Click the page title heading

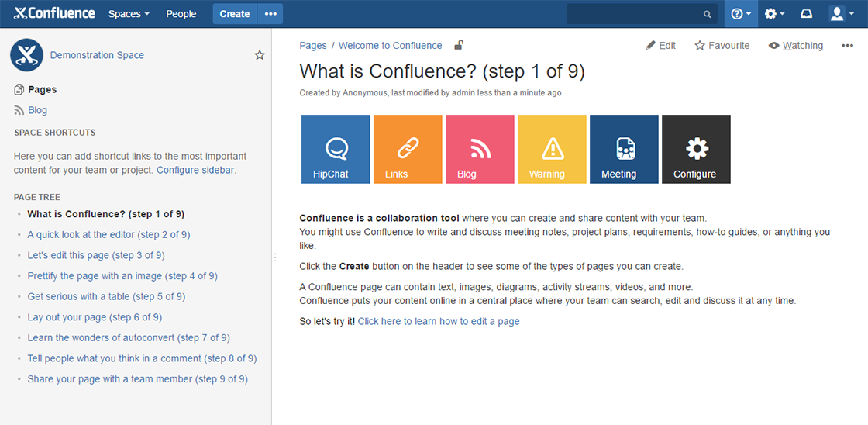(x=442, y=71)
